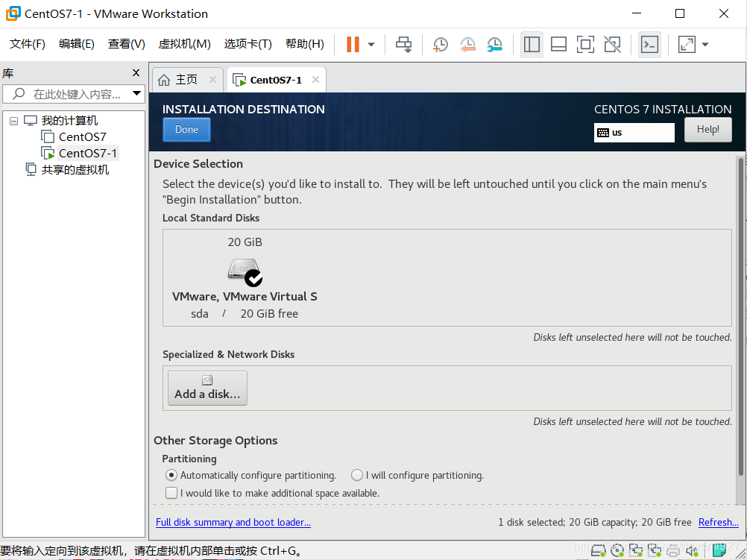Viewport: 747px width, 560px height.
Task: Click the Unity mode toolbar icon
Action: click(612, 44)
